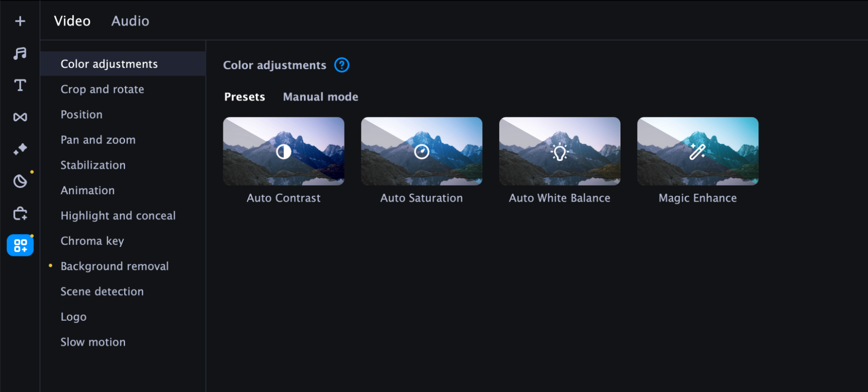Open the Stickers pie-shaped icon
This screenshot has width=868, height=392.
(x=20, y=181)
